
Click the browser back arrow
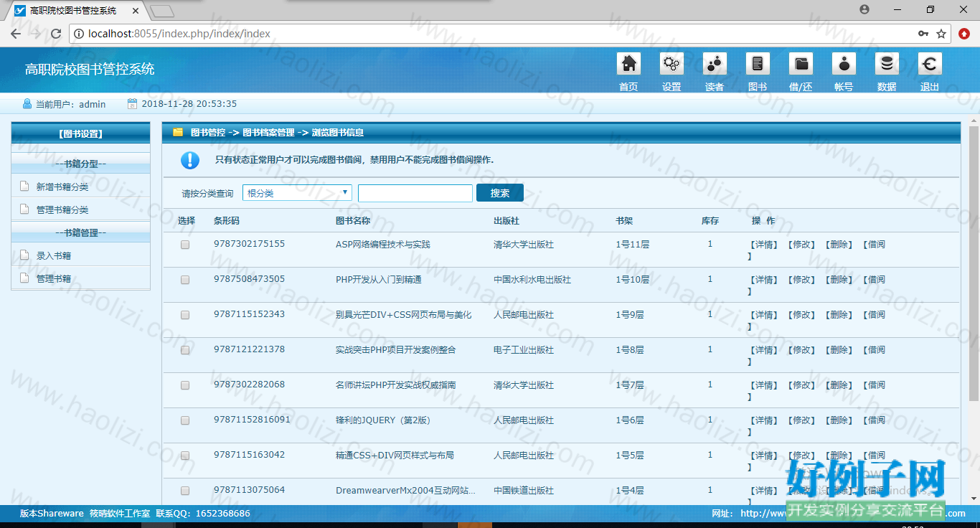click(x=16, y=34)
